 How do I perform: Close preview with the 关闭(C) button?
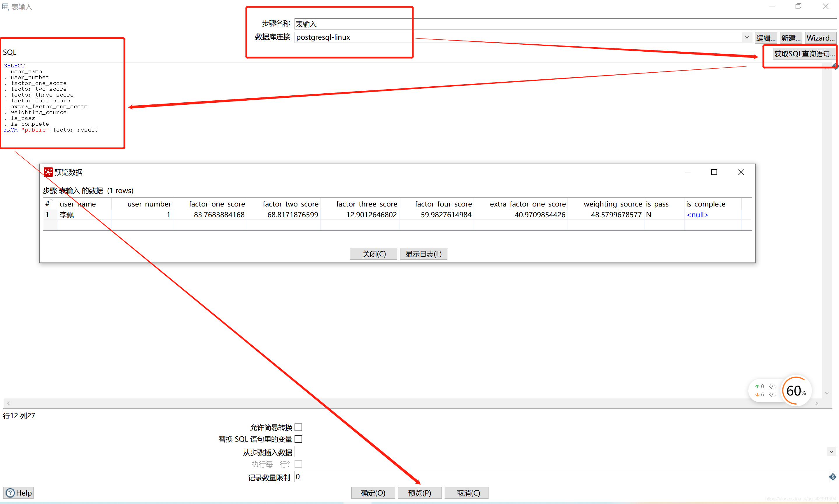374,254
